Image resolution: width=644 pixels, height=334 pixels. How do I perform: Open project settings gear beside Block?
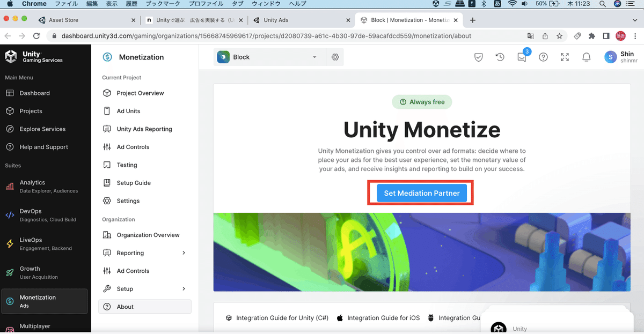pos(335,57)
